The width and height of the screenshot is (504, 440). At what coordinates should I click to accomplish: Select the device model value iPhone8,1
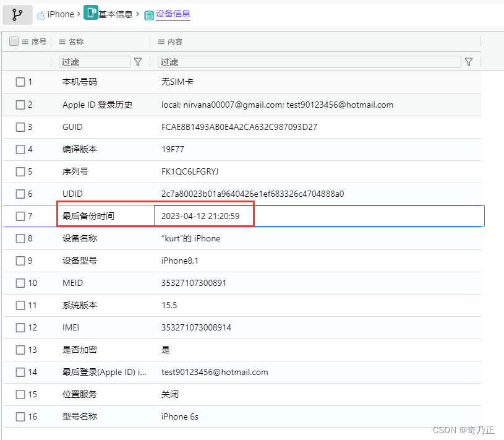pos(180,261)
